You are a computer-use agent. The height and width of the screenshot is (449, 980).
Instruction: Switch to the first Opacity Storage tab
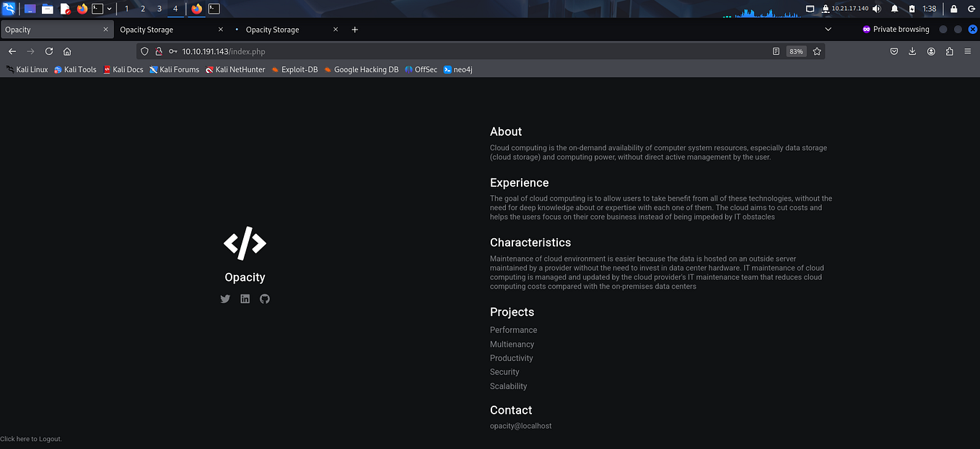click(146, 30)
